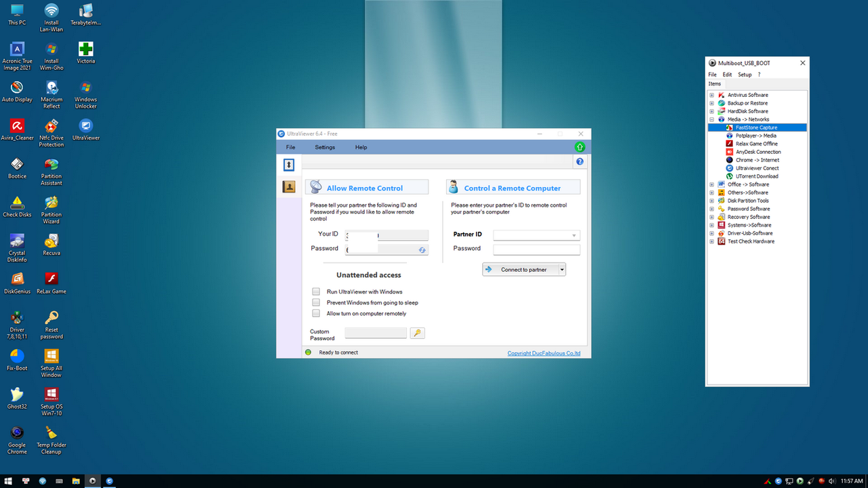Open UltraViewer help question mark icon
This screenshot has width=868, height=488.
coord(580,162)
